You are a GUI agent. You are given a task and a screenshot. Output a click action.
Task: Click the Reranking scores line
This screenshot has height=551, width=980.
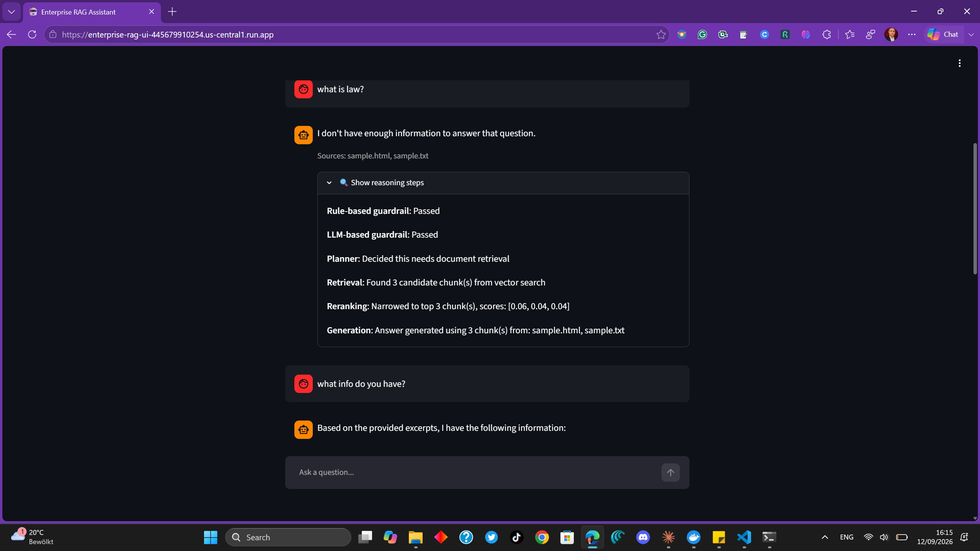(448, 306)
